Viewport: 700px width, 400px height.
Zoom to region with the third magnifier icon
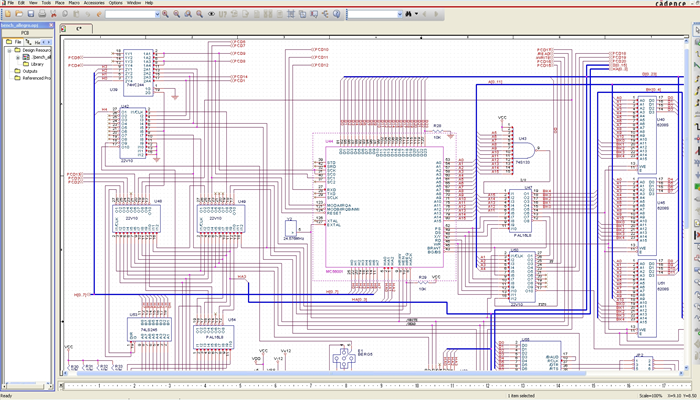tap(188, 14)
